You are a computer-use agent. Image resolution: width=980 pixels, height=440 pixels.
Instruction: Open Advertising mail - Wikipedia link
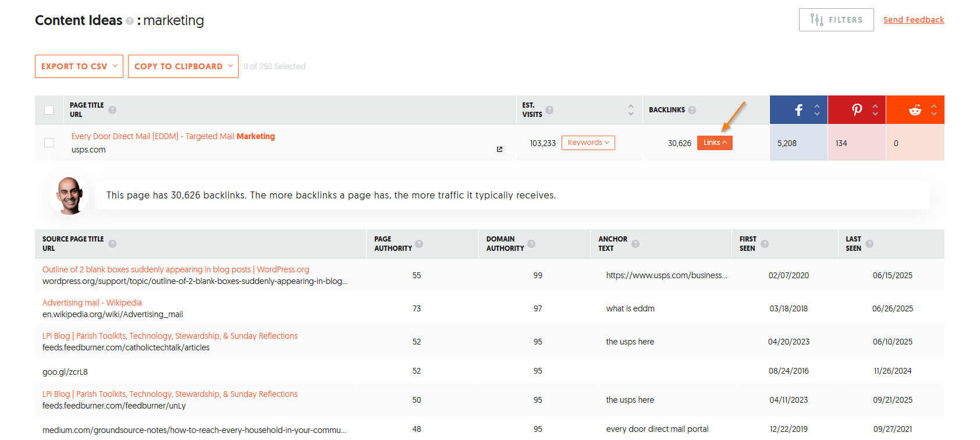click(92, 303)
